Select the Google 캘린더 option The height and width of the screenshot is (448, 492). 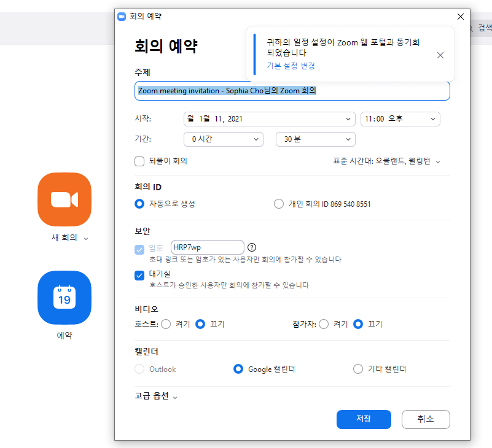click(238, 369)
